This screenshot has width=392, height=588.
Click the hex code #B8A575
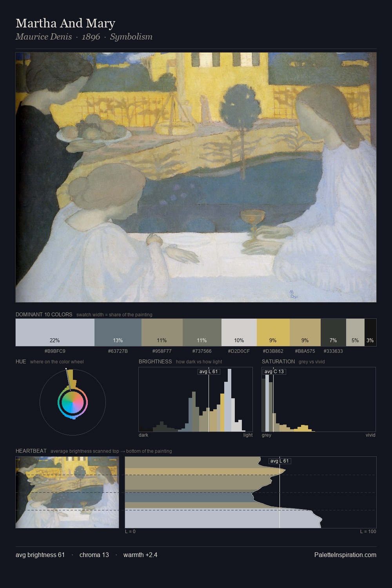(x=305, y=351)
